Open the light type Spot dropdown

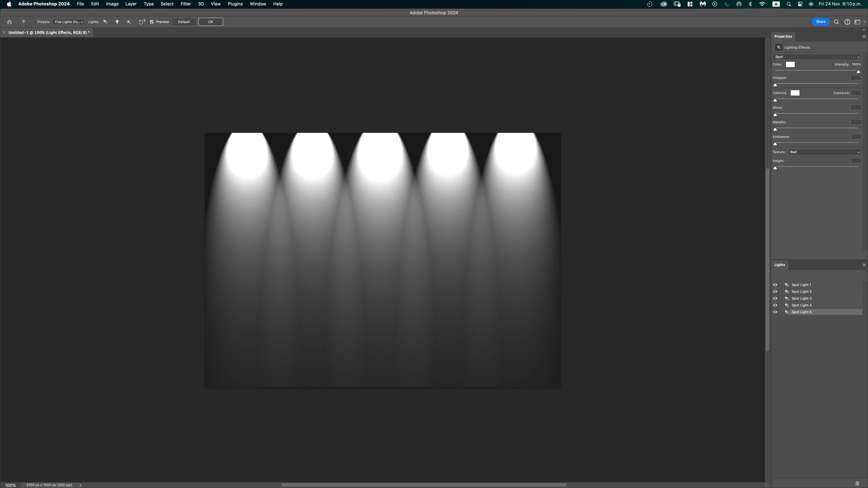click(x=817, y=57)
